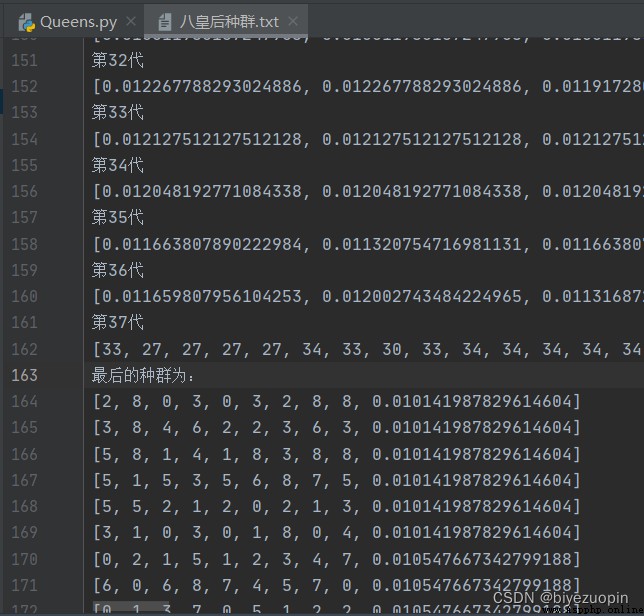Click the list starting [33, 27, 27 on line 162
Screen dimensions: 644x616
(368, 349)
